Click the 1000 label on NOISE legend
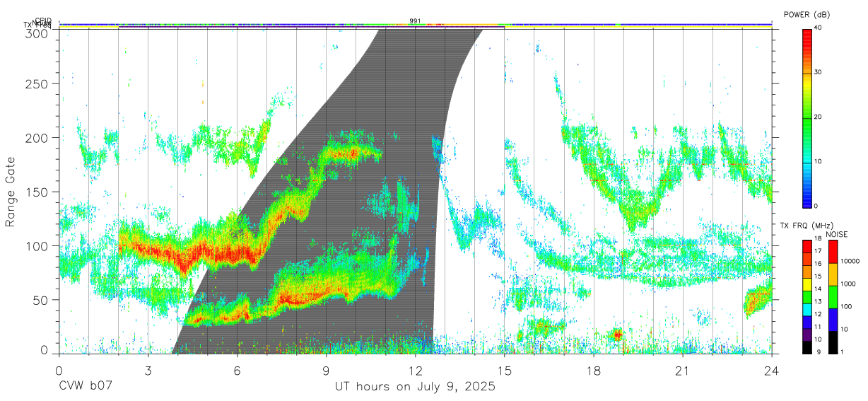This screenshot has height=401, width=868. click(848, 284)
